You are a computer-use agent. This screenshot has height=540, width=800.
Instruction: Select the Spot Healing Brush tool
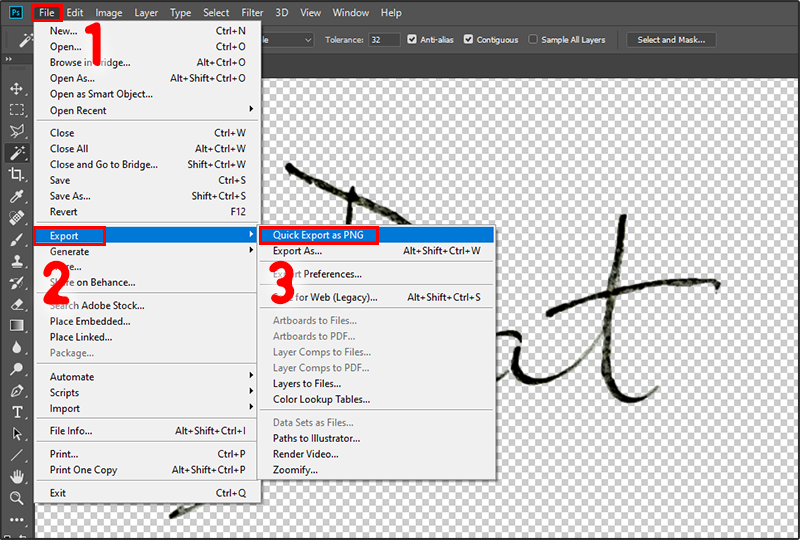coord(16,217)
